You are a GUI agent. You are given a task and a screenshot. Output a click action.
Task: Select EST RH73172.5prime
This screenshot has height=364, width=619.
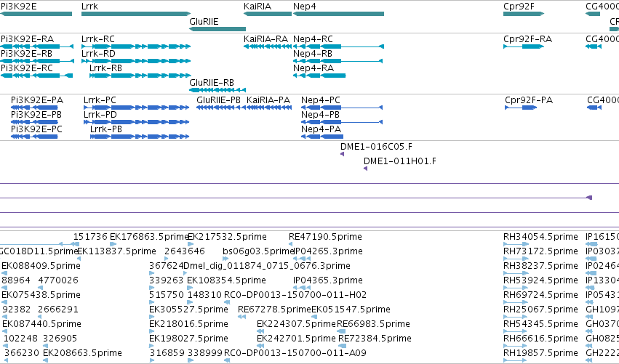click(516, 259)
